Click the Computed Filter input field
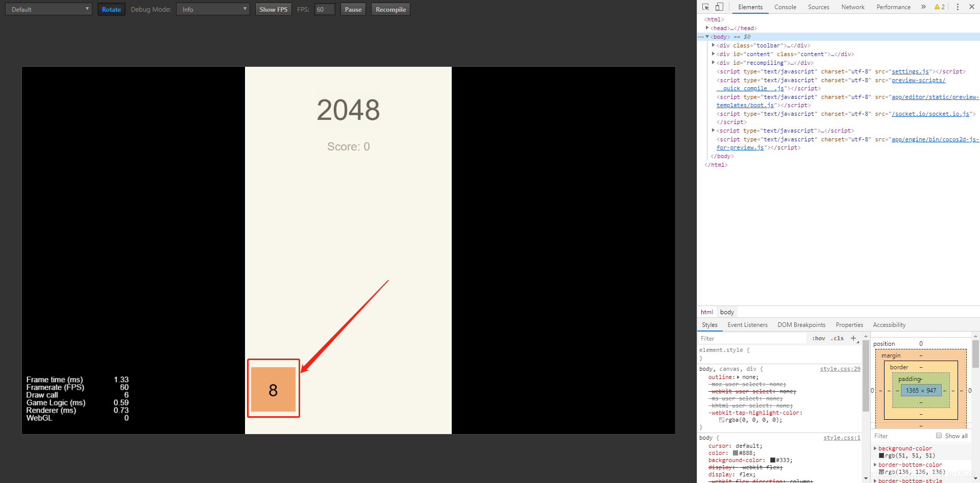This screenshot has height=483, width=980. 902,436
